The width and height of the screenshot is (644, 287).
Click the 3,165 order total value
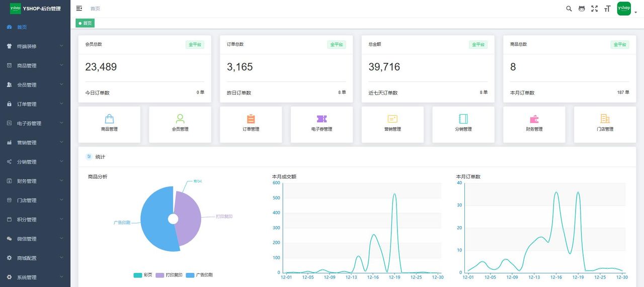pos(240,67)
